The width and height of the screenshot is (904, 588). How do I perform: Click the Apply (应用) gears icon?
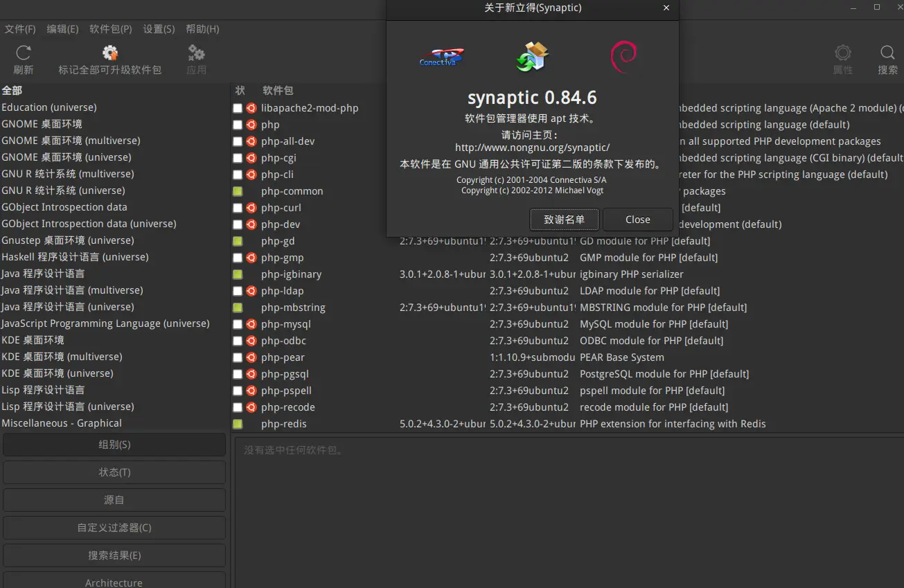click(x=197, y=53)
